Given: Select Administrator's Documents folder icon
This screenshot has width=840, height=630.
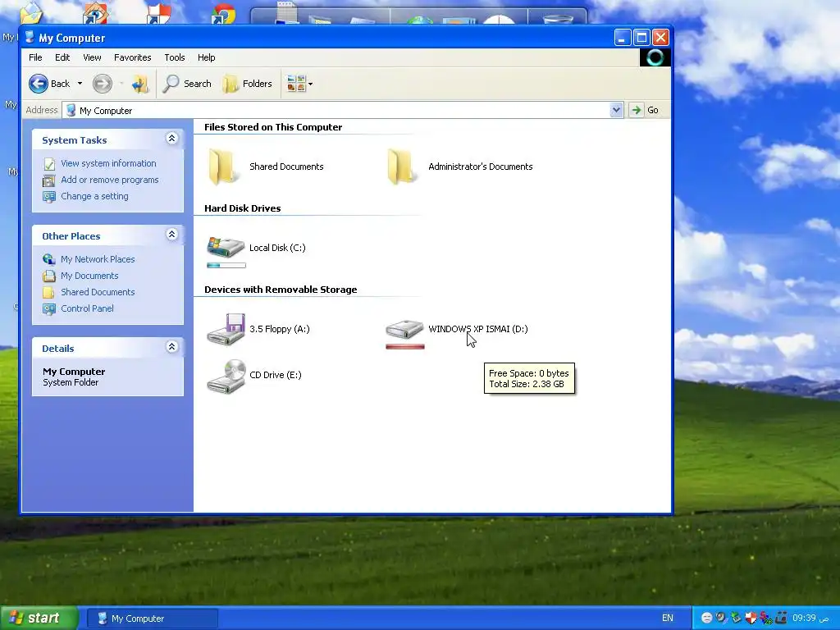Looking at the screenshot, I should 400,167.
